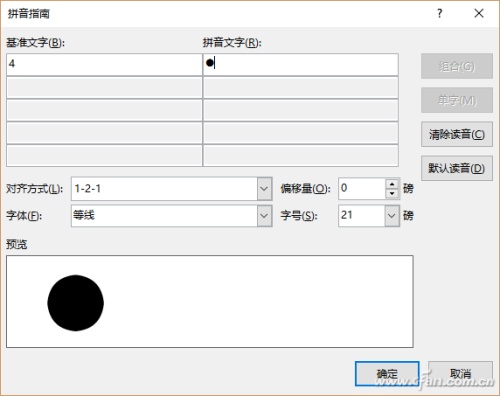
Task: Click the 字号 value field showing 21
Action: [362, 216]
